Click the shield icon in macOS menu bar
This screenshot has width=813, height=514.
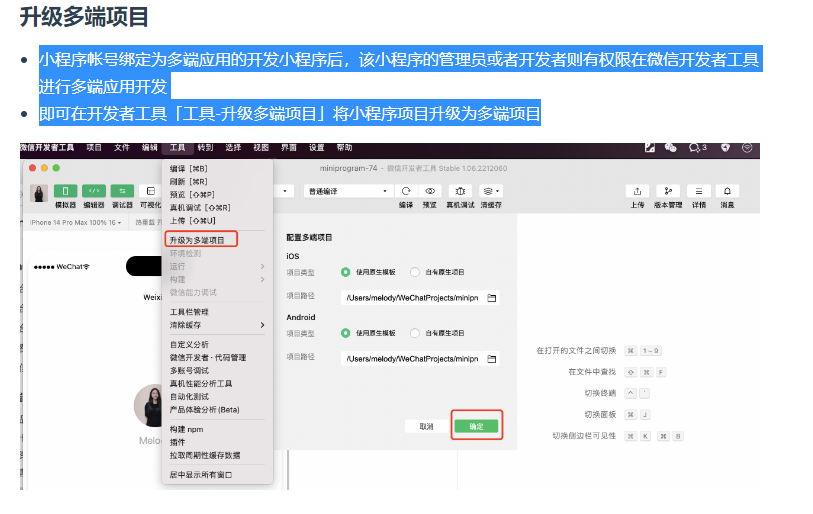point(725,148)
